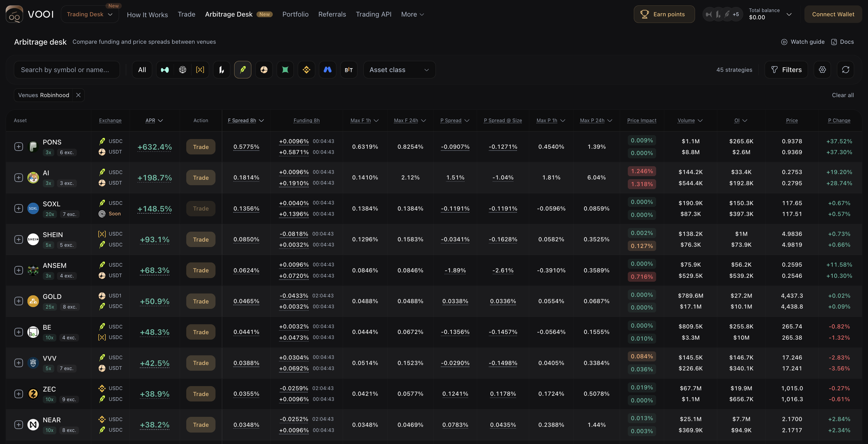Click the Earn points trophy button
Viewport: 868px width, 444px height.
(664, 14)
